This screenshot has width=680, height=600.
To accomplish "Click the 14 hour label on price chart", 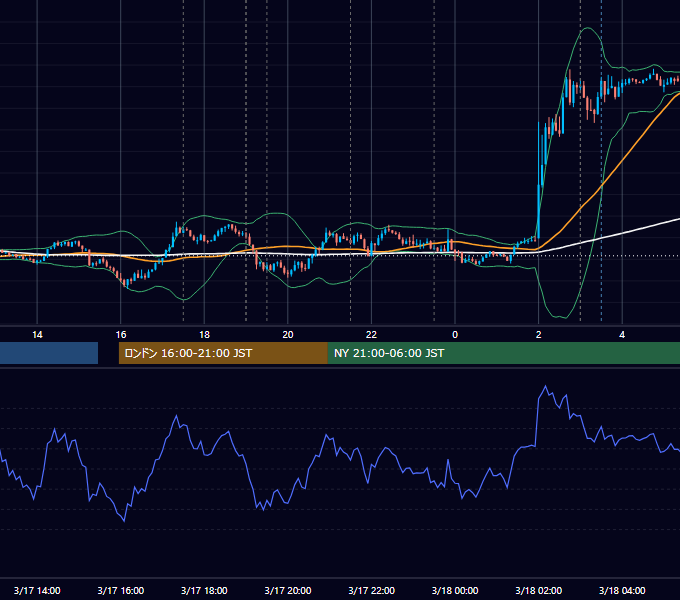I will (x=37, y=335).
